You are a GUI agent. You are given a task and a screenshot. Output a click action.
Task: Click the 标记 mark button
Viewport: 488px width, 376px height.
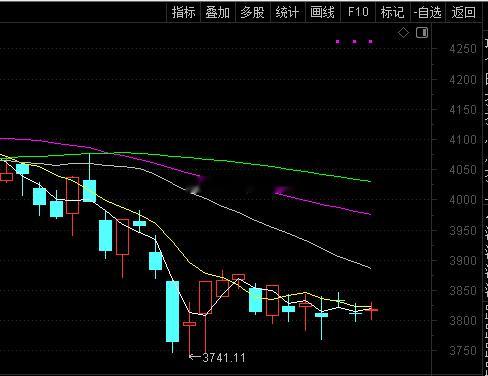point(393,13)
